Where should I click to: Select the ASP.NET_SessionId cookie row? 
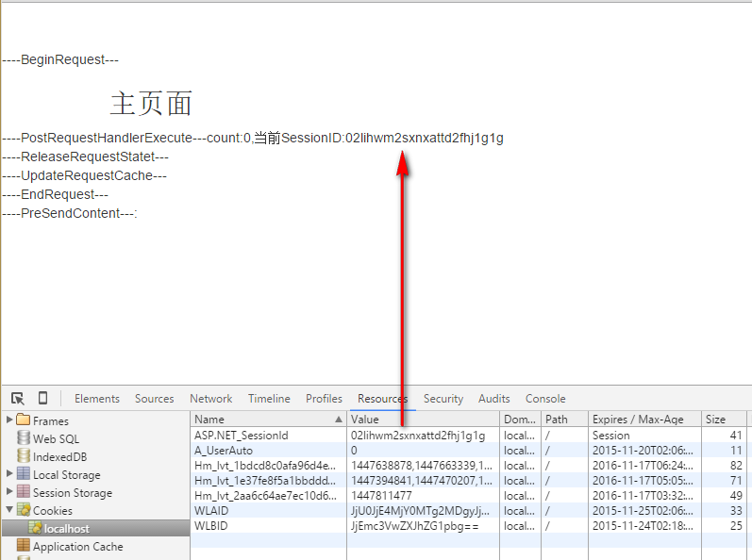click(x=469, y=435)
